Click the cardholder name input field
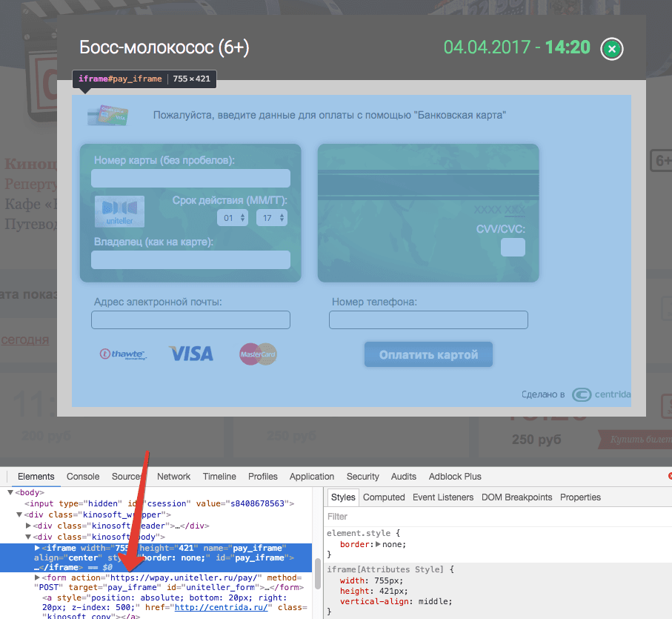The height and width of the screenshot is (619, 672). point(190,259)
